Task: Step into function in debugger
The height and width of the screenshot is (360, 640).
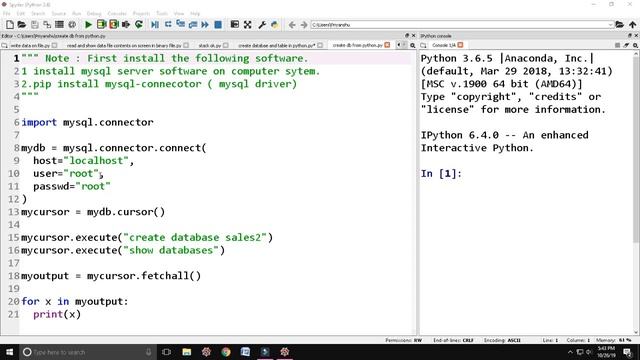Action: coord(180,24)
